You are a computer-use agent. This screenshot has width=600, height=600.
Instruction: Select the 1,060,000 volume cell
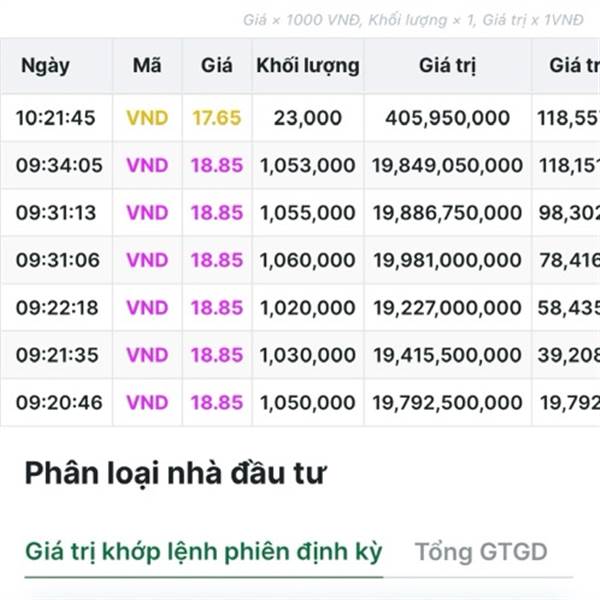coord(308,260)
